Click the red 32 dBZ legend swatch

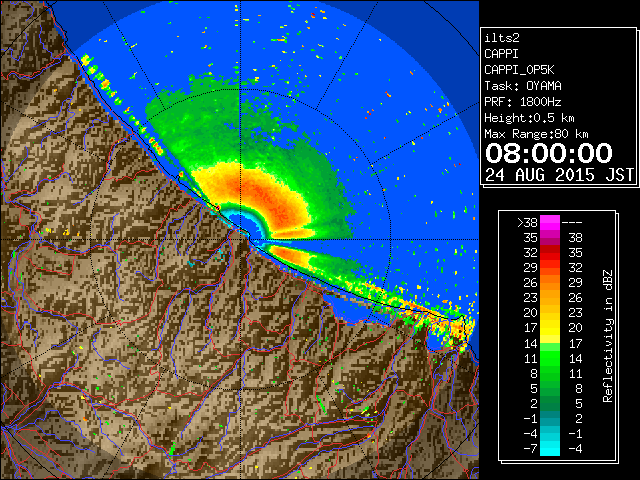pos(550,253)
